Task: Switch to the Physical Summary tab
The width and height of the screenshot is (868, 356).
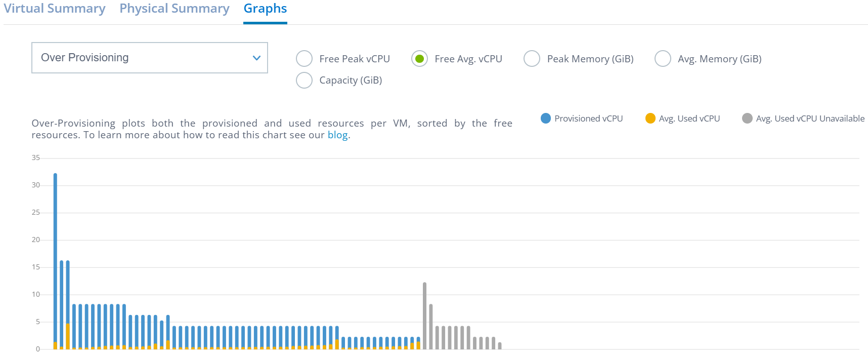Action: tap(174, 8)
